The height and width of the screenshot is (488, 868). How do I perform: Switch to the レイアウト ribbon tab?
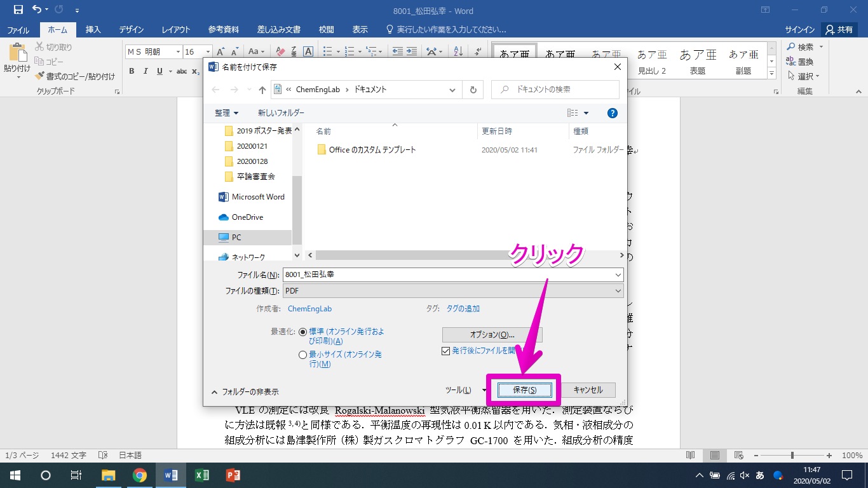tap(176, 30)
